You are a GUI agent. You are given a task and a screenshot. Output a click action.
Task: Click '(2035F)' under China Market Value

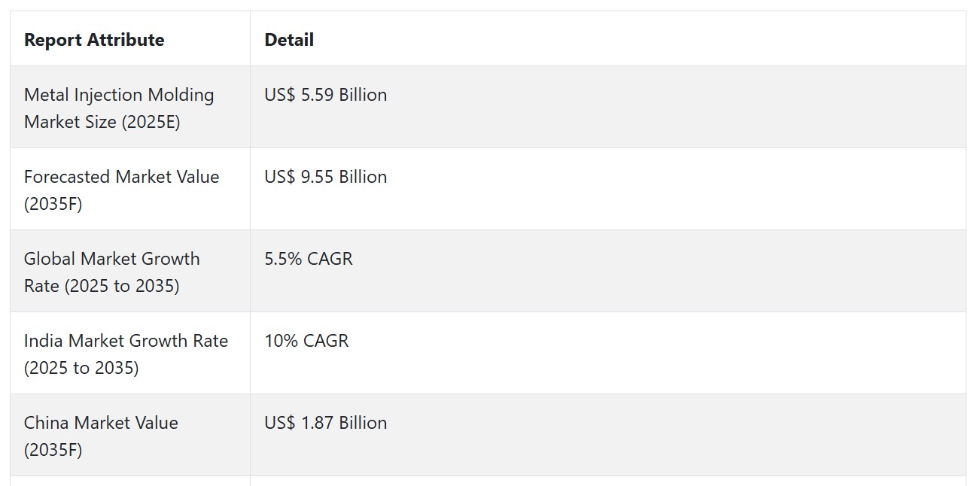(53, 450)
